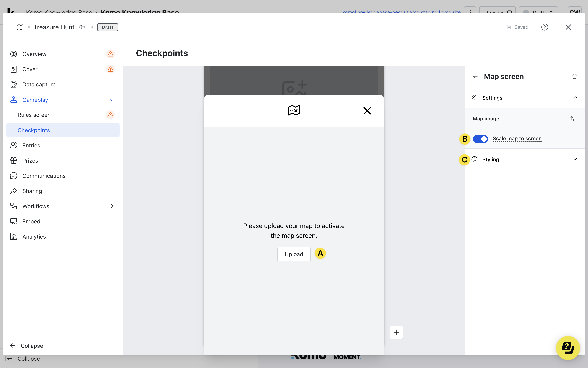Image resolution: width=588 pixels, height=368 pixels.
Task: Click the Map image upload icon
Action: (x=571, y=119)
